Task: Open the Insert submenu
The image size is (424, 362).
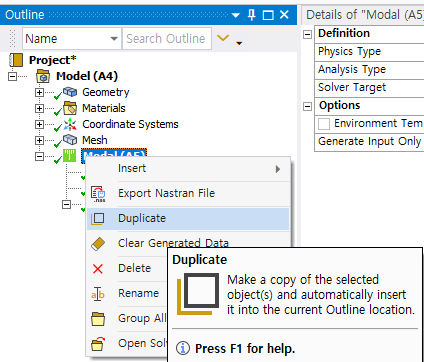Action: point(188,169)
